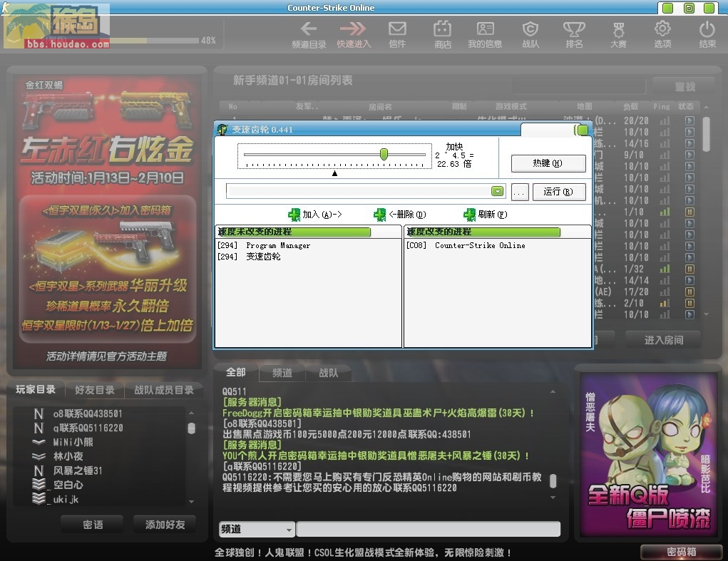Click the status icon in the 20/20 room row
The height and width of the screenshot is (561, 728).
click(x=690, y=120)
